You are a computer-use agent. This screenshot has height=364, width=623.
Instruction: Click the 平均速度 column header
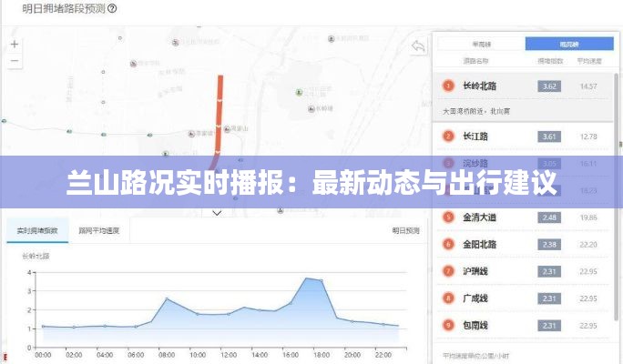point(589,61)
